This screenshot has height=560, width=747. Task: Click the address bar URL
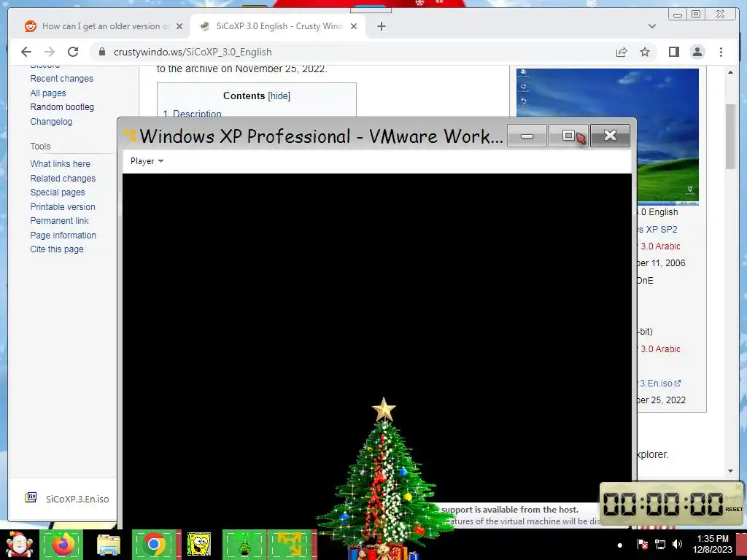coord(193,52)
